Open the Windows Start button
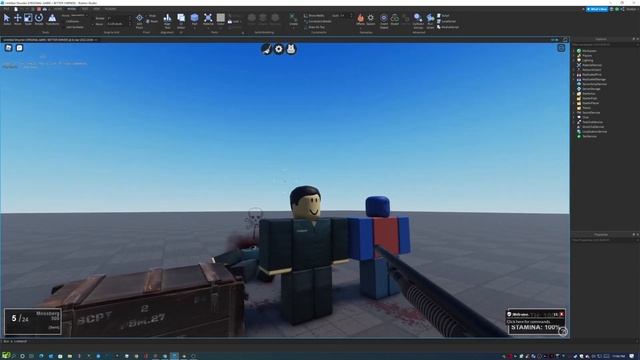Image resolution: width=640 pixels, height=360 pixels. [5, 356]
